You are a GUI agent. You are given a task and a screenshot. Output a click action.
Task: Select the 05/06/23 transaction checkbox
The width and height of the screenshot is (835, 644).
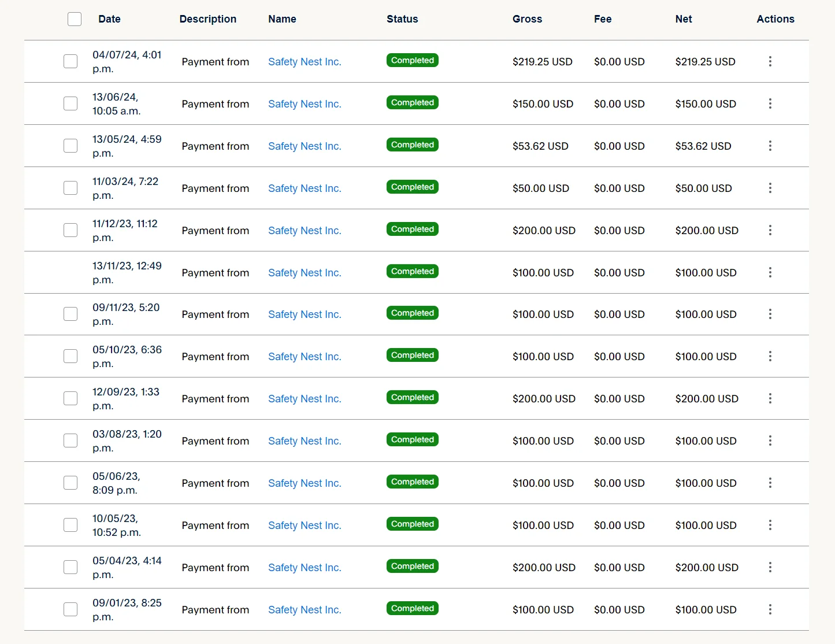coord(70,483)
